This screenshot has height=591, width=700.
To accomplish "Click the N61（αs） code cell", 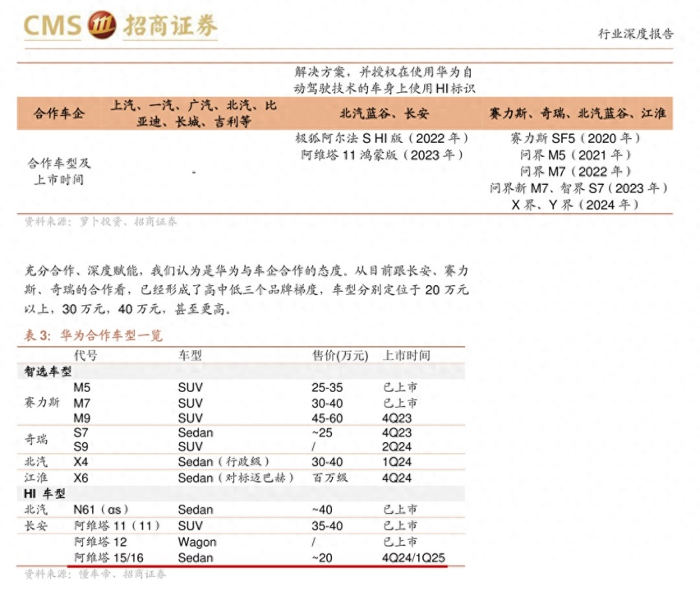I will 101,510.
